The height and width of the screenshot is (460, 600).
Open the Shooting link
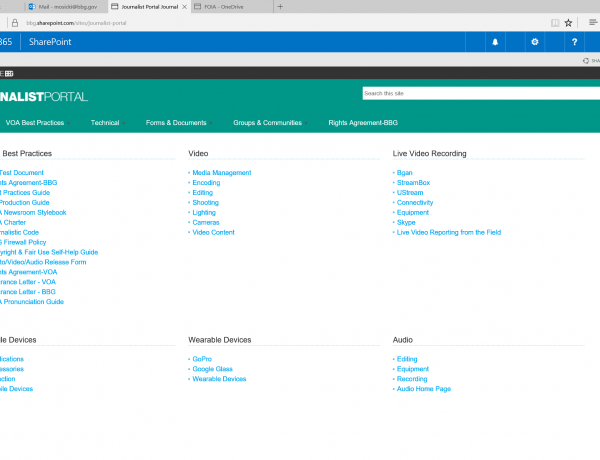coord(205,202)
